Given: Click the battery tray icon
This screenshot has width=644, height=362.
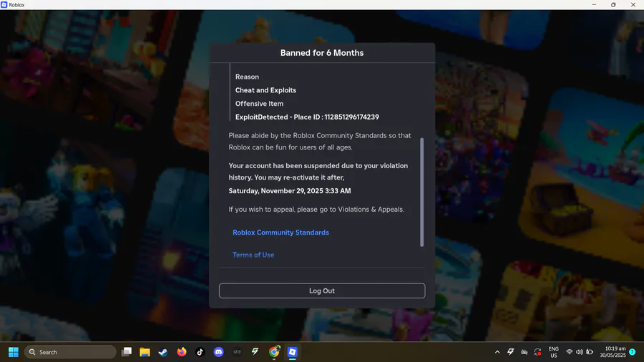Looking at the screenshot, I should point(590,352).
